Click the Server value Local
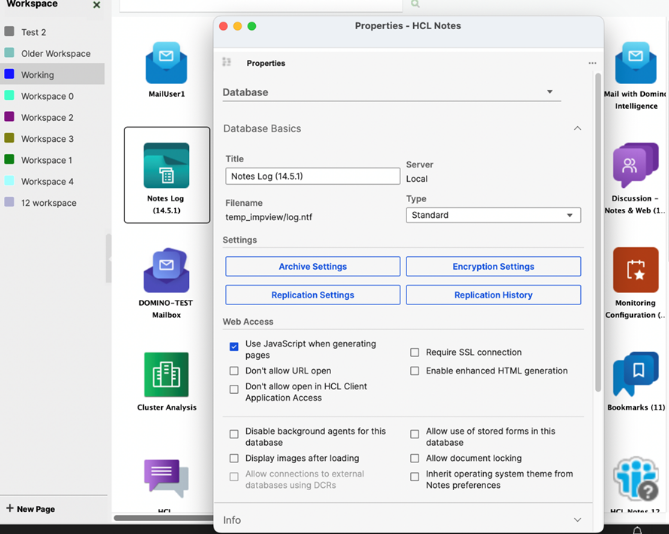The height and width of the screenshot is (534, 669). coord(417,179)
